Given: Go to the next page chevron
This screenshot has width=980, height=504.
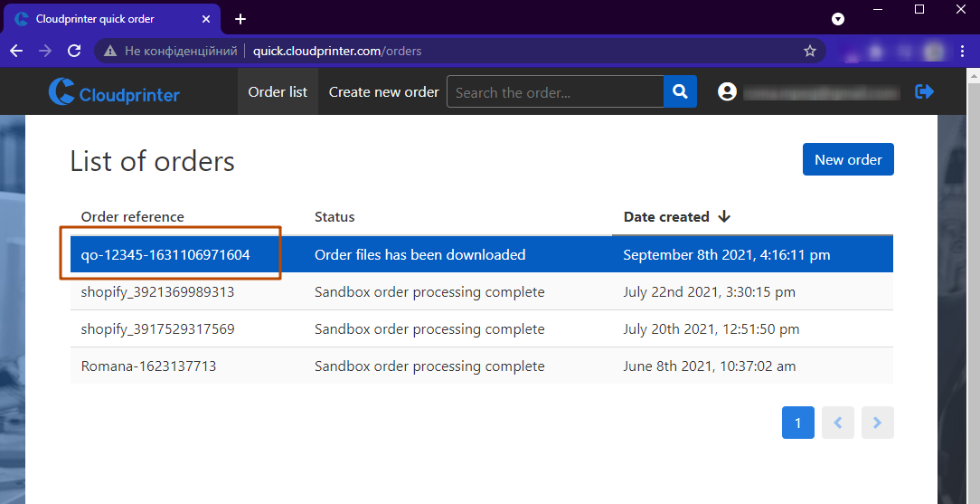Looking at the screenshot, I should pyautogui.click(x=878, y=423).
